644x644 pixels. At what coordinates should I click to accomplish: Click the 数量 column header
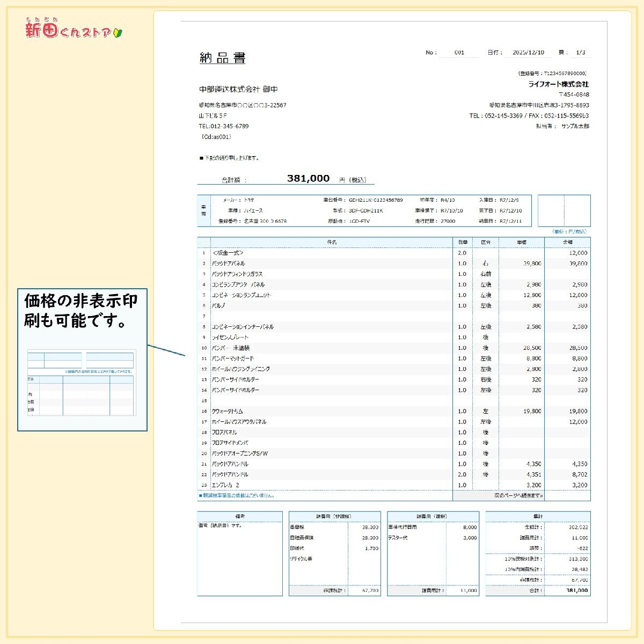coord(463,243)
